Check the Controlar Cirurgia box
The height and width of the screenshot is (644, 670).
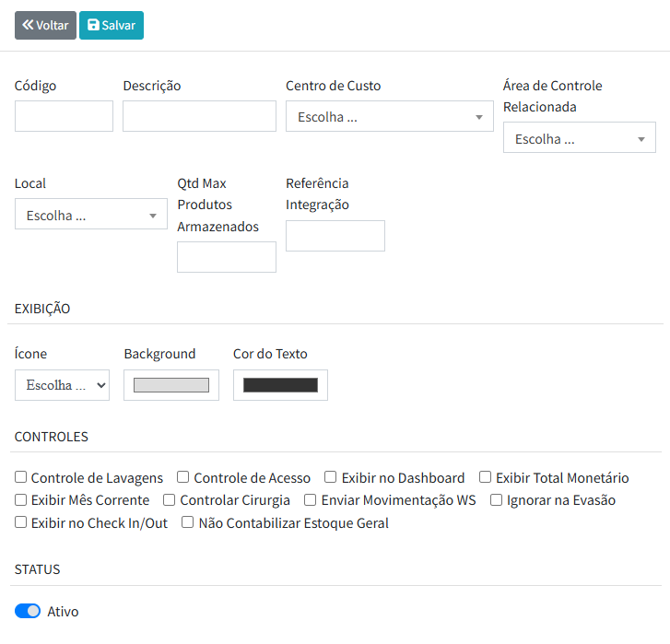[x=170, y=500]
